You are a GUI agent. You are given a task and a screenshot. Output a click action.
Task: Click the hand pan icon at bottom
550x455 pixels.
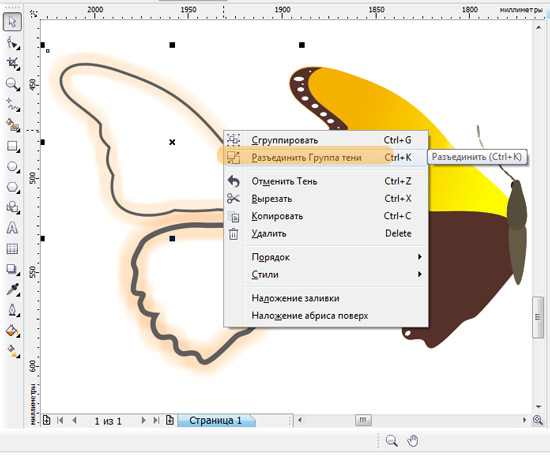pos(413,441)
